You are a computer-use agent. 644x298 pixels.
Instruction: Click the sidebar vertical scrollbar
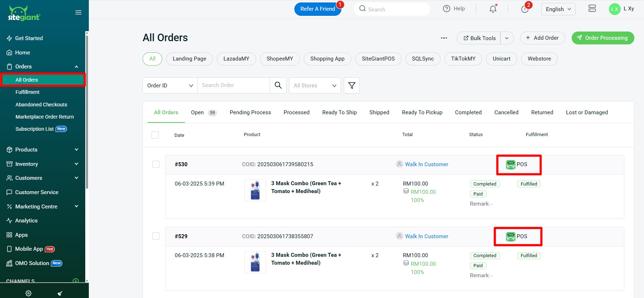point(87,111)
